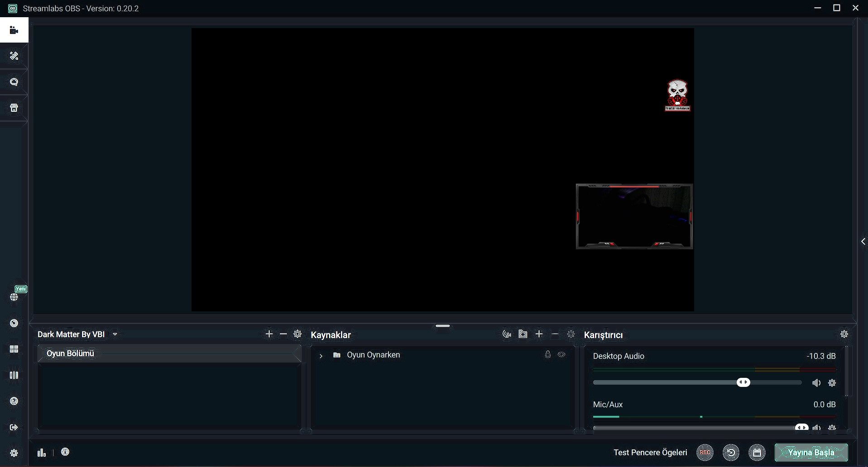The height and width of the screenshot is (467, 868).
Task: Switch to the Editor tab in sidebar
Action: tap(14, 30)
